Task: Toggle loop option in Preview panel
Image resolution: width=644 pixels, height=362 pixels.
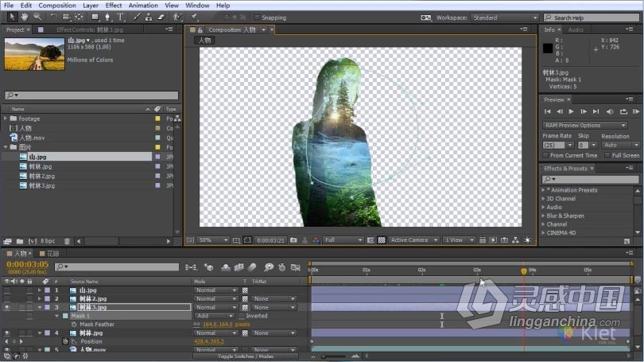Action: pyautogui.click(x=623, y=111)
